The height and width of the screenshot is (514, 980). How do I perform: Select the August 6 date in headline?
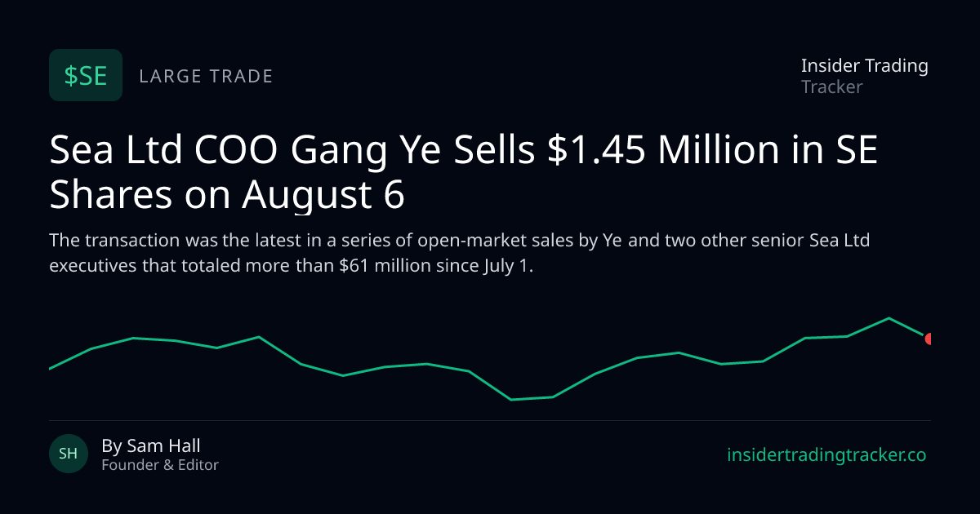pos(323,196)
